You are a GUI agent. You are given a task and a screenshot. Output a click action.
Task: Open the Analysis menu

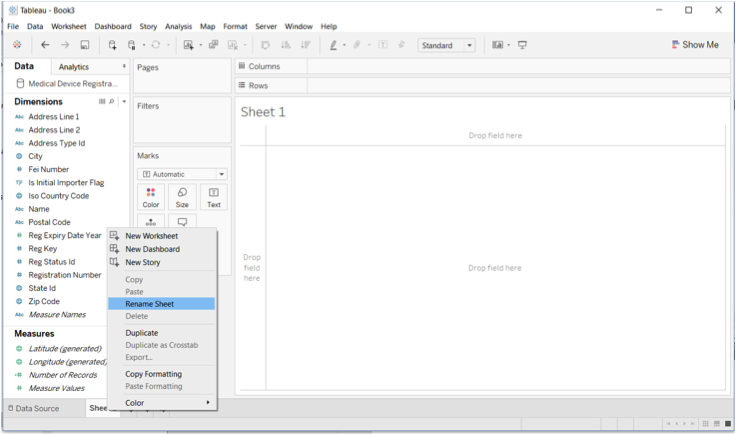[178, 26]
